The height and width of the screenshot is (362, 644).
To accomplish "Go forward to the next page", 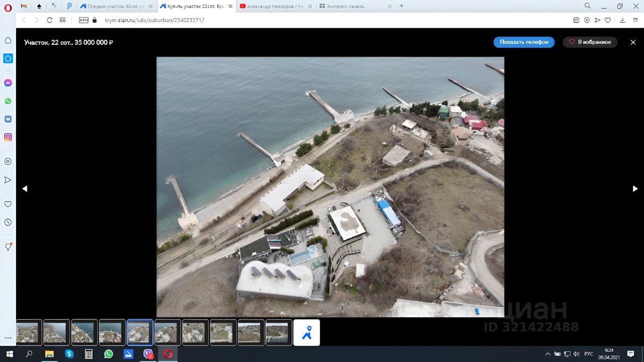I will pyautogui.click(x=36, y=20).
